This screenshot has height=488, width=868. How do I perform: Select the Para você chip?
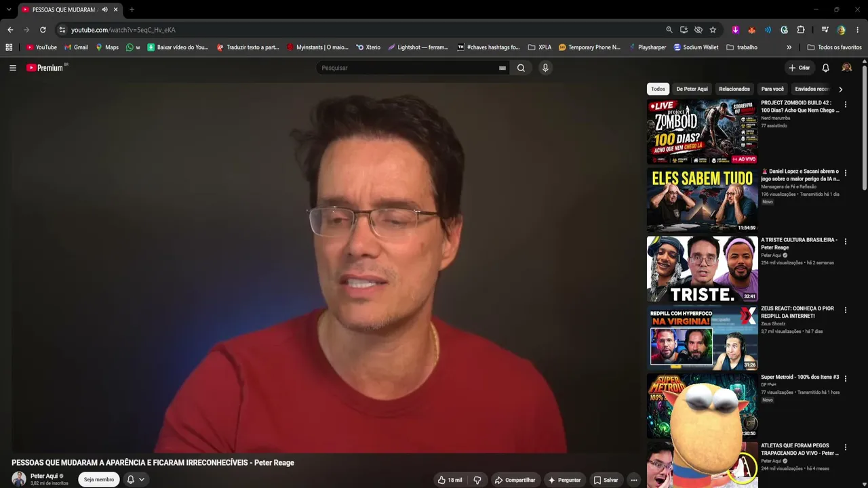[772, 89]
